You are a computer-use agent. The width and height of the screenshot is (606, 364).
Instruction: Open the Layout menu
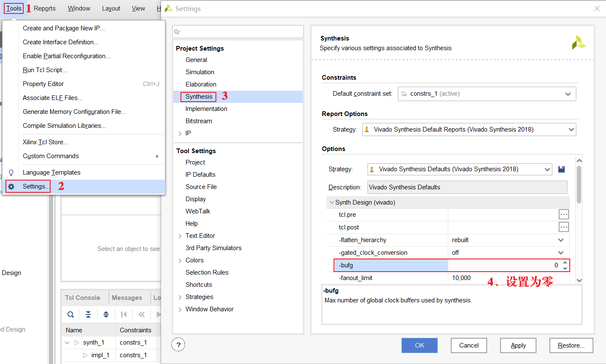[111, 8]
